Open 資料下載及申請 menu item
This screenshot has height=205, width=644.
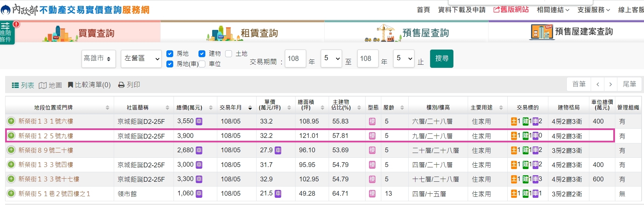click(462, 10)
